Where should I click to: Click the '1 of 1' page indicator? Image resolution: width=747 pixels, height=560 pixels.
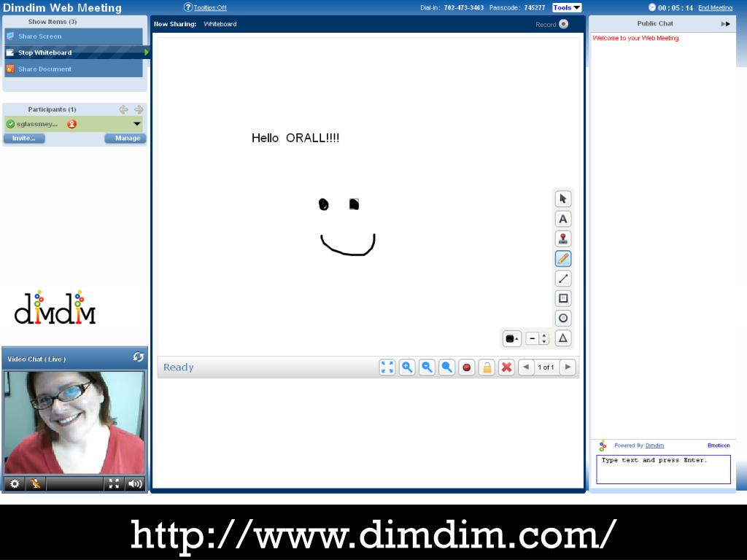546,367
